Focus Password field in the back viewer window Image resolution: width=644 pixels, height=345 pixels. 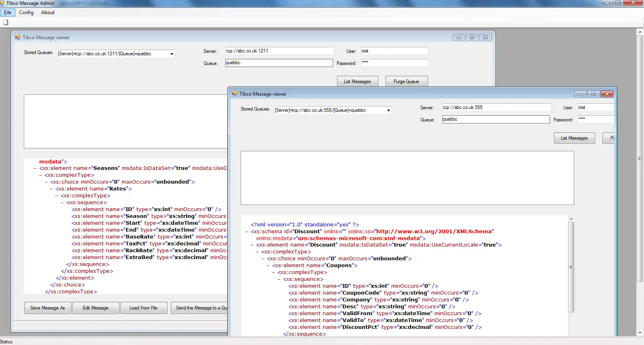coord(394,63)
